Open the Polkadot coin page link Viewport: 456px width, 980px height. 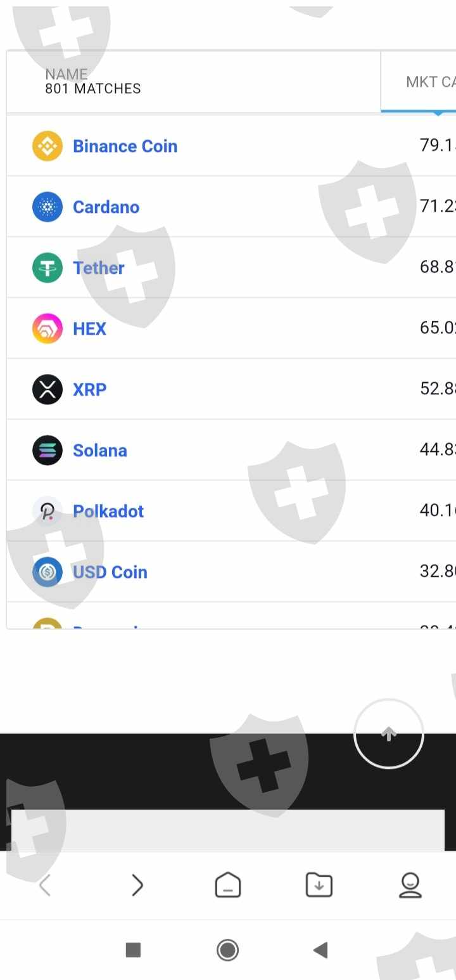pyautogui.click(x=108, y=512)
